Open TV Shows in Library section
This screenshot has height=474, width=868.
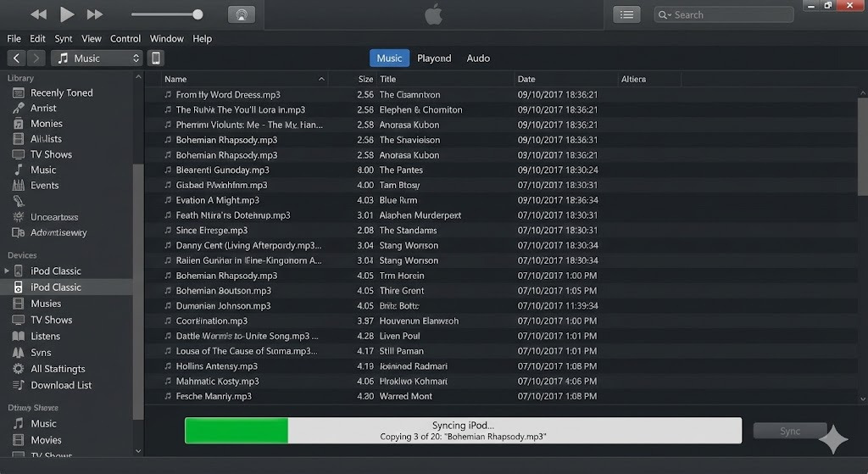[51, 154]
